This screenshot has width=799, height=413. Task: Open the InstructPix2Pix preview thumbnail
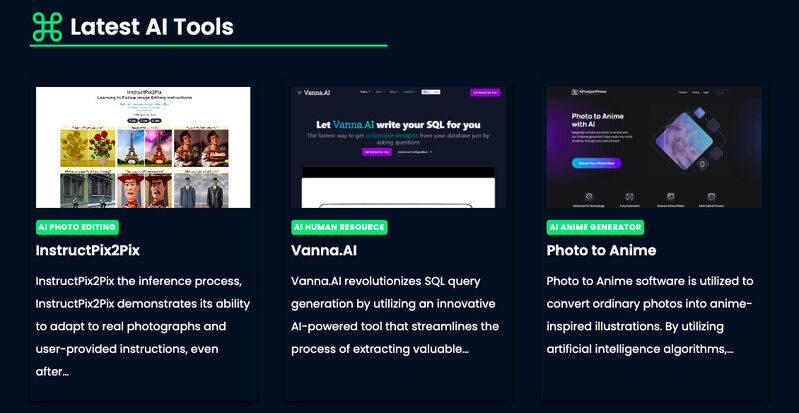pyautogui.click(x=143, y=147)
